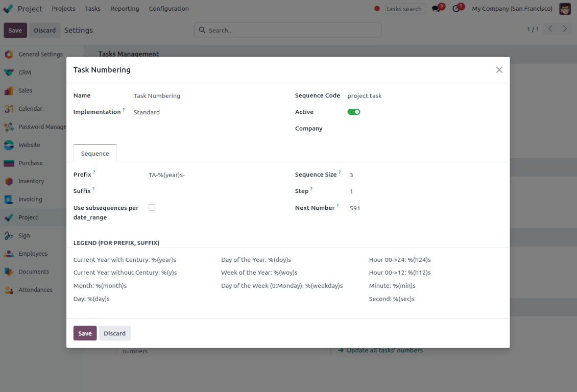Screen dimensions: 577x392
Task: Click legend text Week of the Year
Action: 259,273
